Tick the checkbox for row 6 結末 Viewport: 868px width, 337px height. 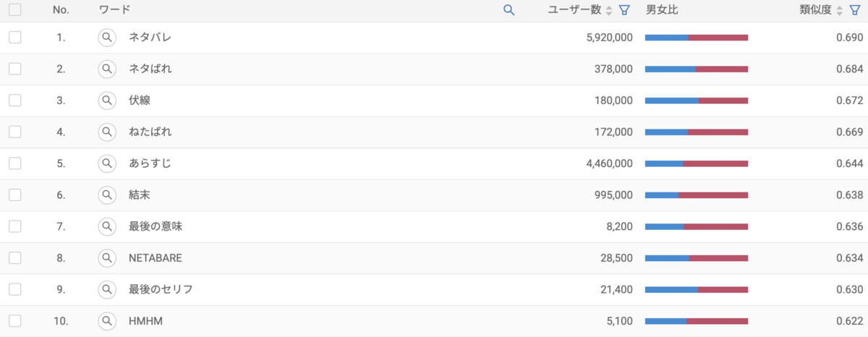[x=15, y=195]
